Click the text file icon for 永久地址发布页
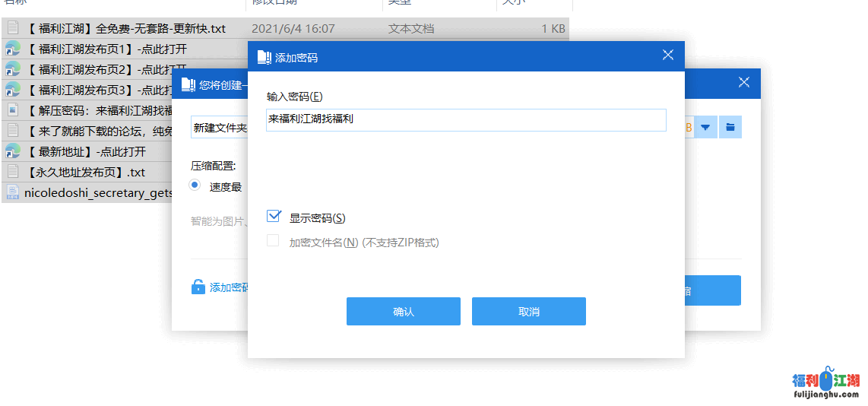This screenshot has width=868, height=406. [x=13, y=172]
